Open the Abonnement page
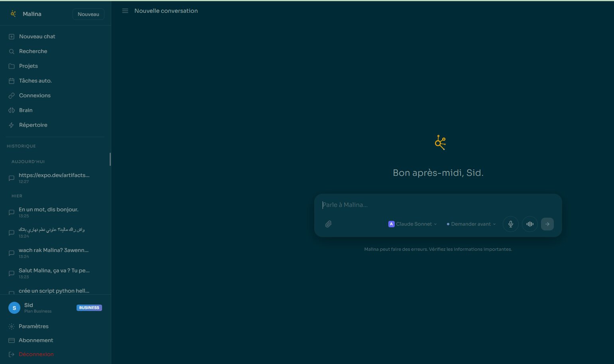Screen dimensions: 614x364 (55, 340)
